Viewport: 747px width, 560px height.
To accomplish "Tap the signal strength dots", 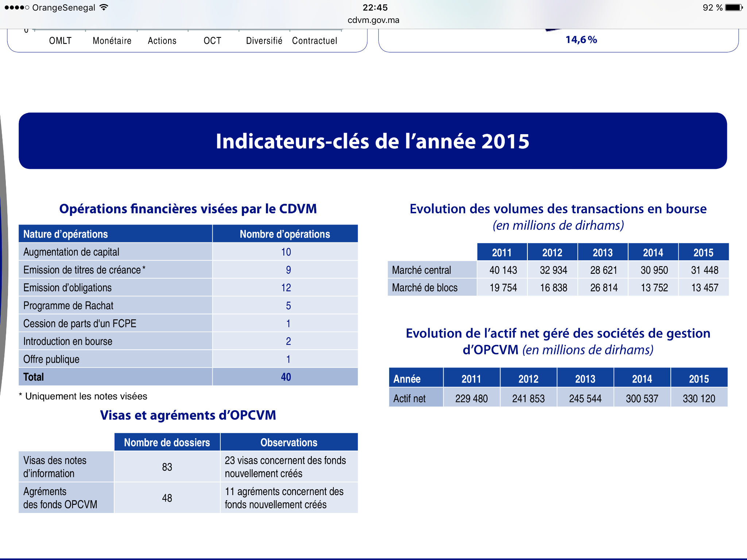I will point(16,7).
